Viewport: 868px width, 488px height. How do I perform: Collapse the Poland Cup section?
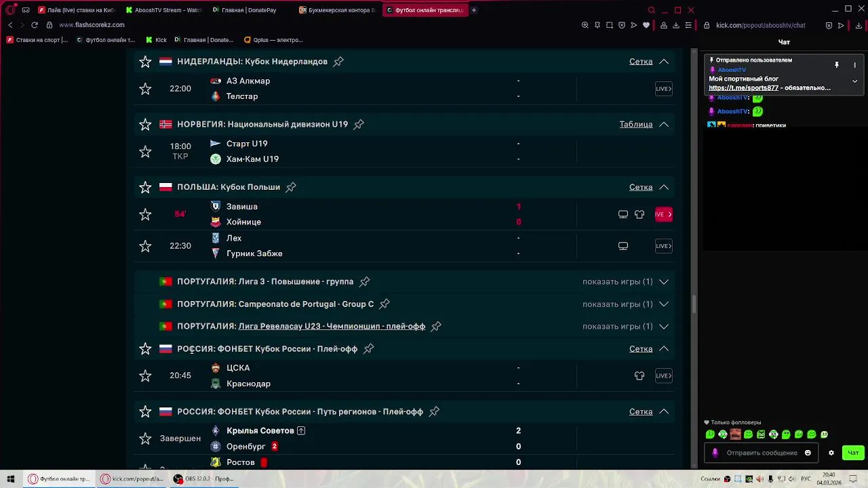coord(664,187)
